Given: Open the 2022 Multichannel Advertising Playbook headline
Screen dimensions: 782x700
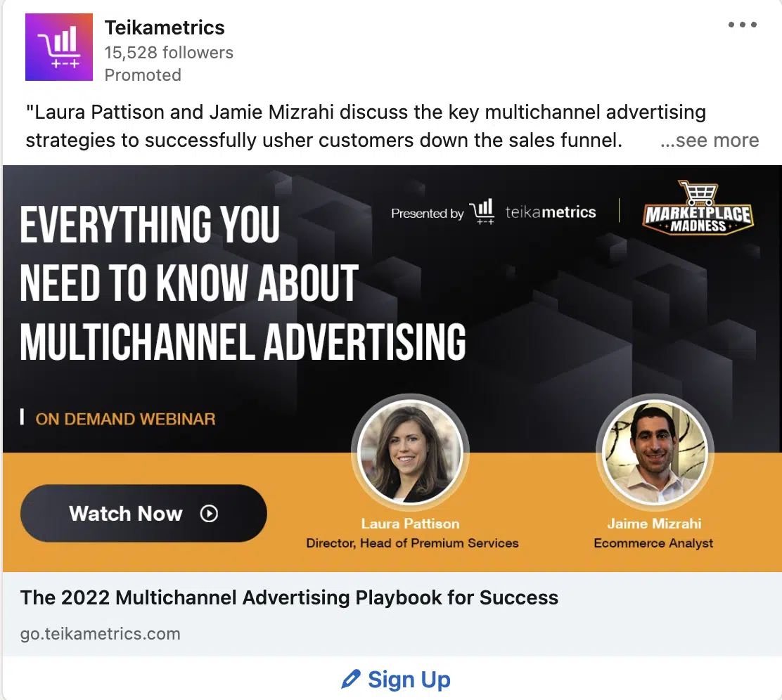Looking at the screenshot, I should click(x=289, y=597).
